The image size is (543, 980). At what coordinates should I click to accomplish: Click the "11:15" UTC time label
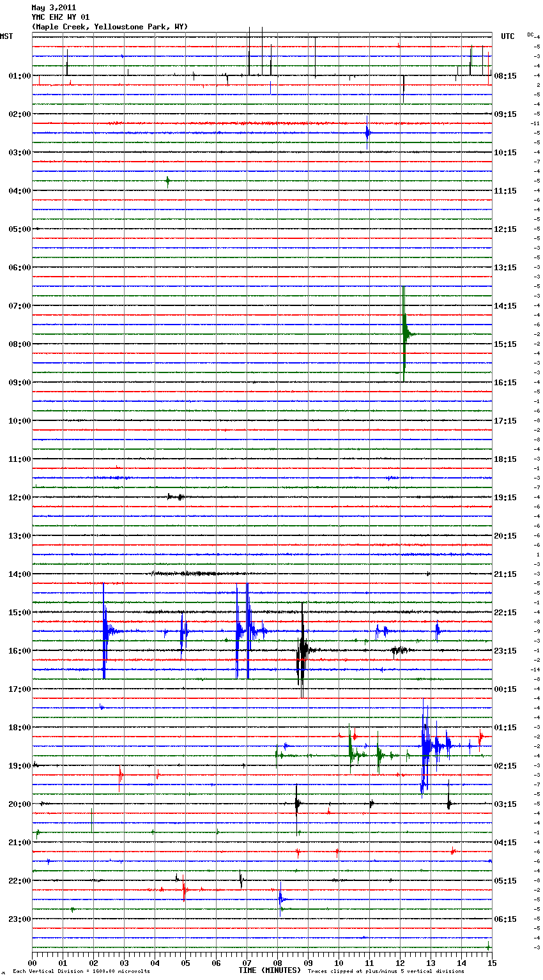click(x=505, y=191)
